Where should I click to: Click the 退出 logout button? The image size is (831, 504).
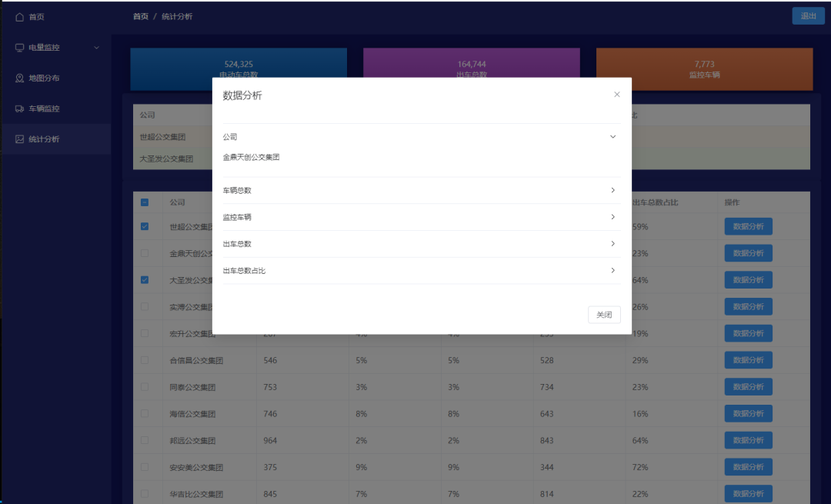(x=808, y=16)
